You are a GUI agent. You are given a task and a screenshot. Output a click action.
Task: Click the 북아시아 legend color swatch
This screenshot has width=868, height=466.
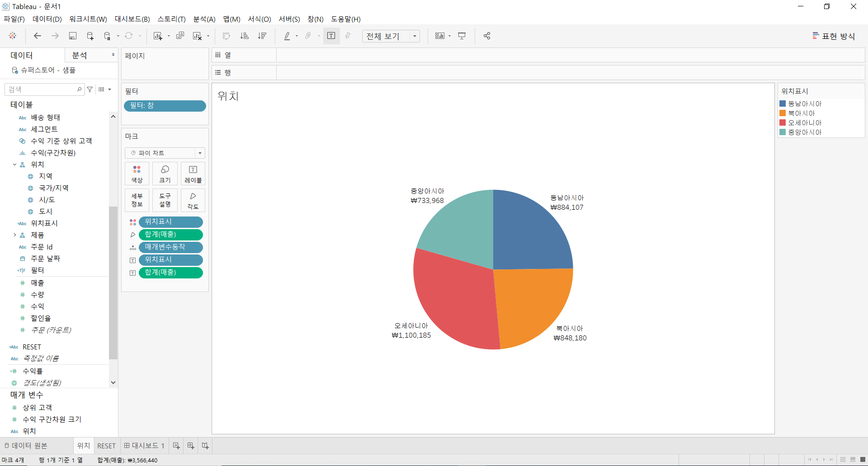783,113
